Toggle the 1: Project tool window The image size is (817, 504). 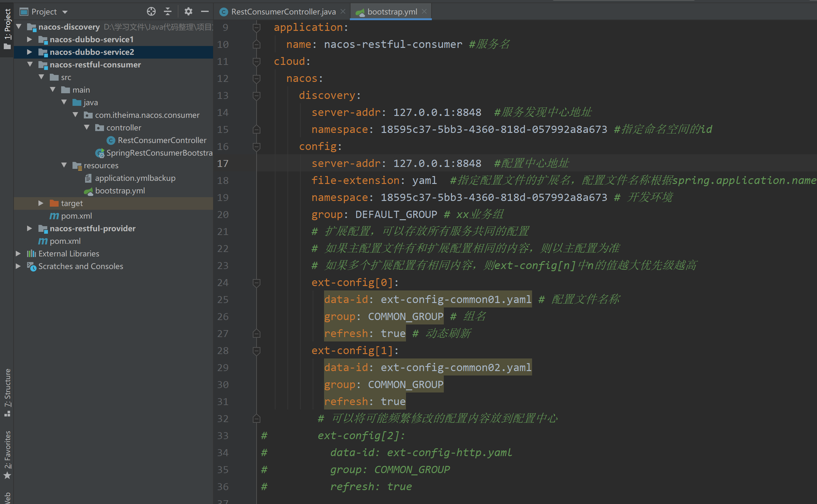click(7, 29)
